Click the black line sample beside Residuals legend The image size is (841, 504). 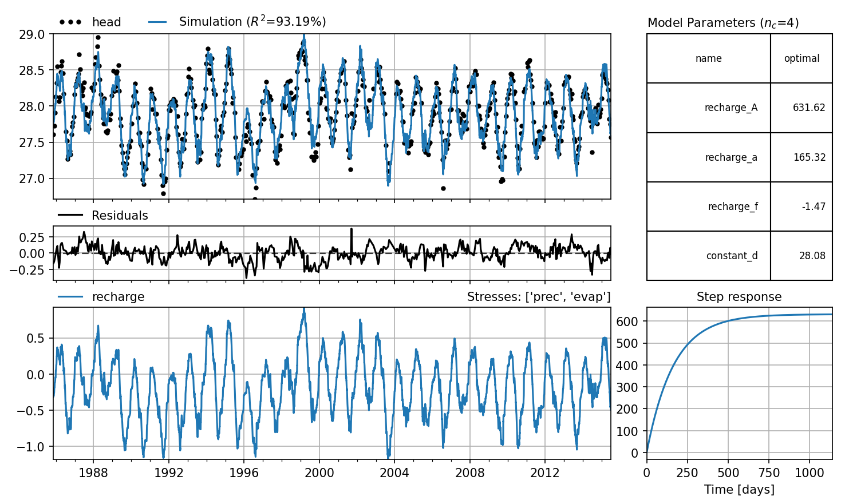coord(70,216)
